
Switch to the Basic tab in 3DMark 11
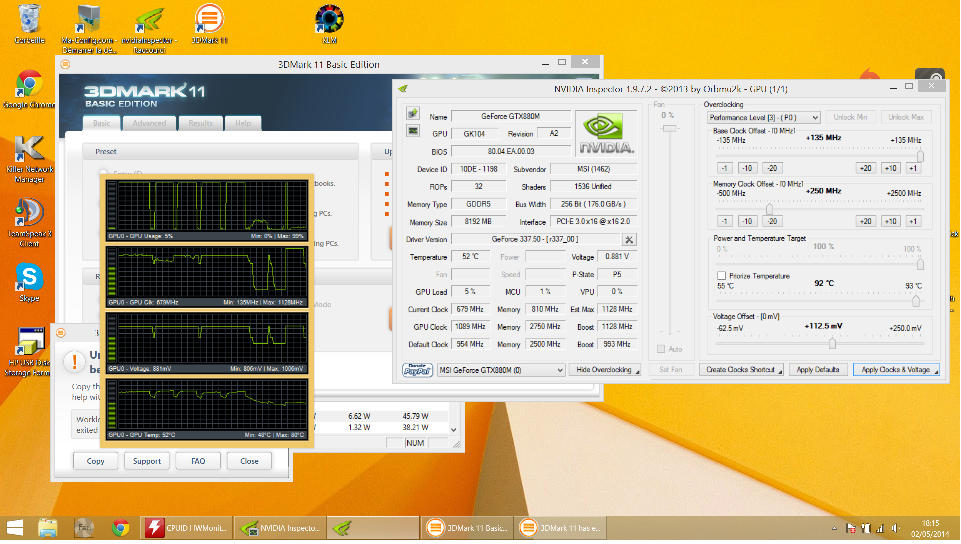(102, 123)
